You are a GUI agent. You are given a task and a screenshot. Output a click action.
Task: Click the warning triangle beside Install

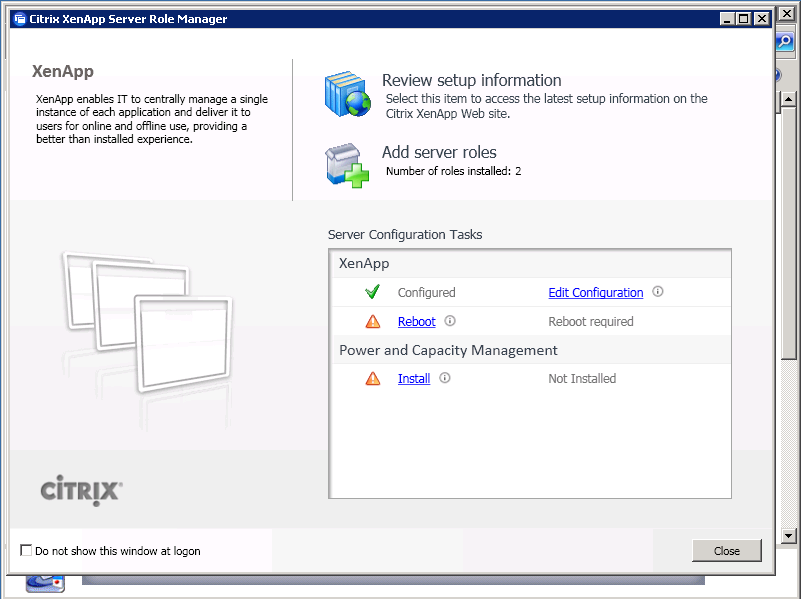(373, 378)
